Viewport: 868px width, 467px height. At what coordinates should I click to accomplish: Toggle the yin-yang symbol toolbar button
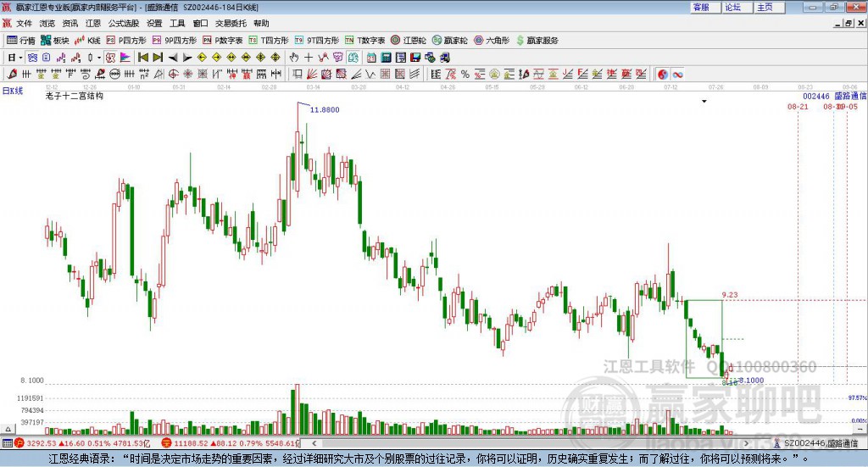point(663,74)
